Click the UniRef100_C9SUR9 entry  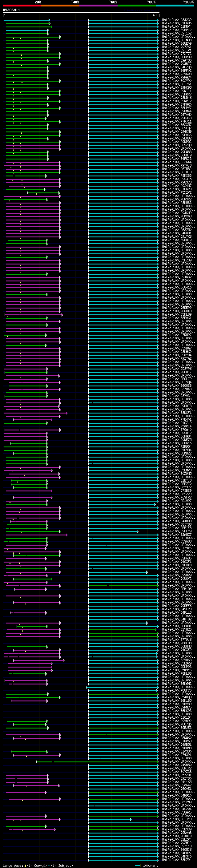tap(177, 575)
